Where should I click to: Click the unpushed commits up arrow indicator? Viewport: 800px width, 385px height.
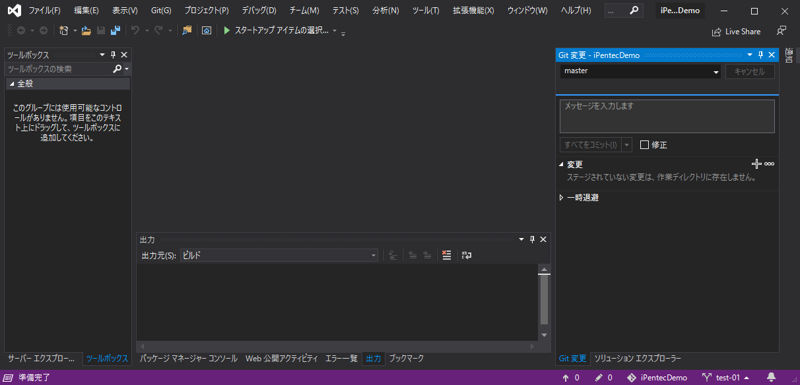click(x=570, y=378)
